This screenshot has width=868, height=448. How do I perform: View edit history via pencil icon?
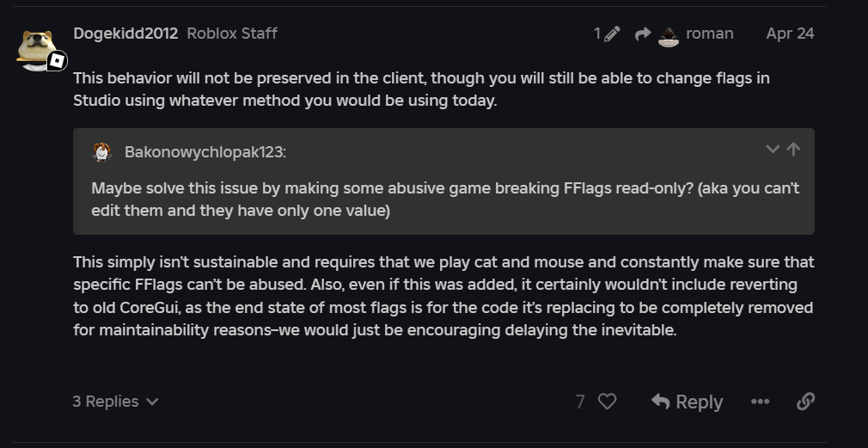607,34
